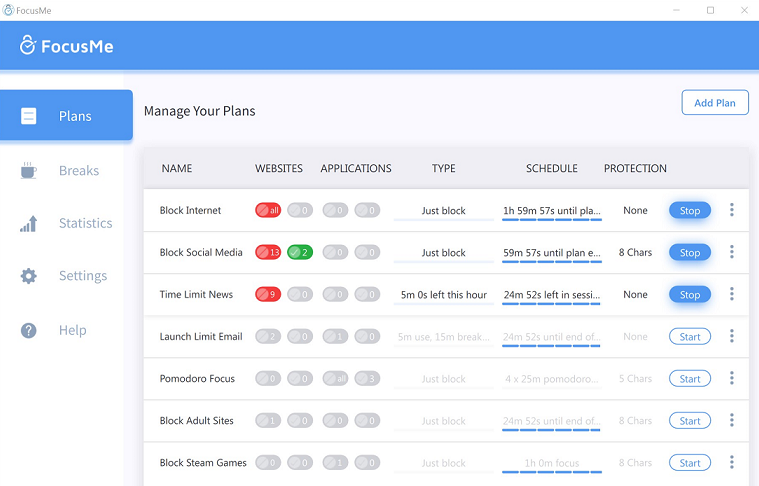The width and height of the screenshot is (759, 486).
Task: Click red 9 blocked websites badge, Time Limit News
Action: click(x=268, y=294)
